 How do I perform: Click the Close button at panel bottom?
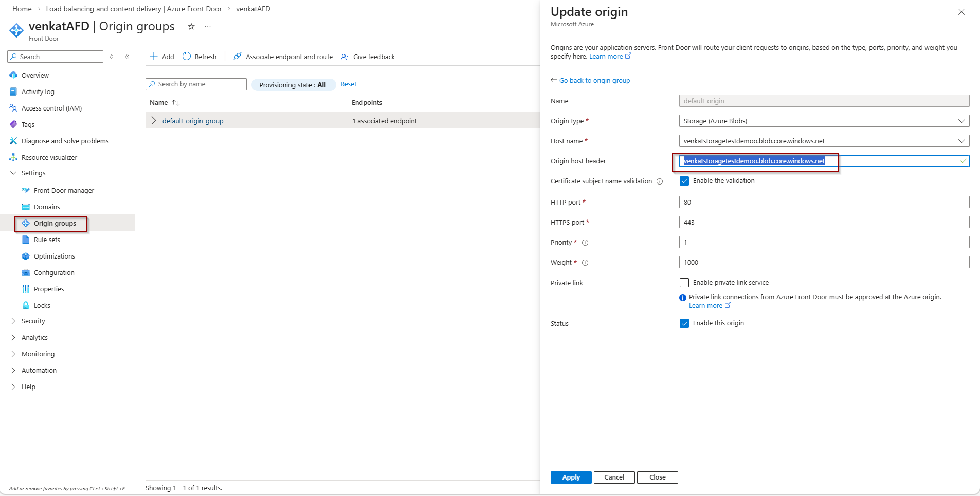tap(658, 477)
